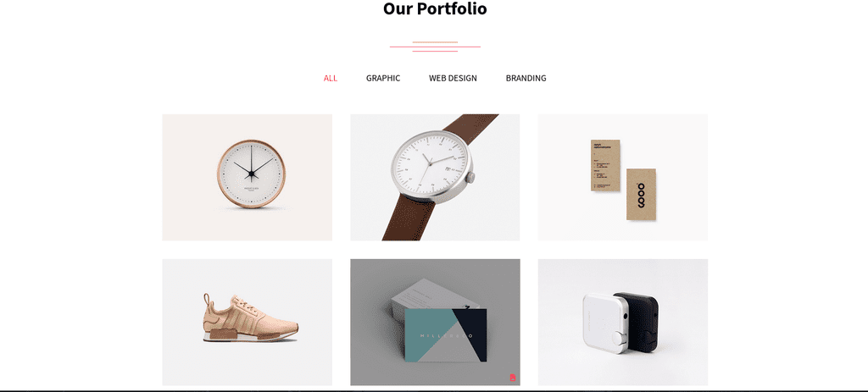This screenshot has width=868, height=392.
Task: Click the dark navy triangle on card
Action: coord(470,334)
